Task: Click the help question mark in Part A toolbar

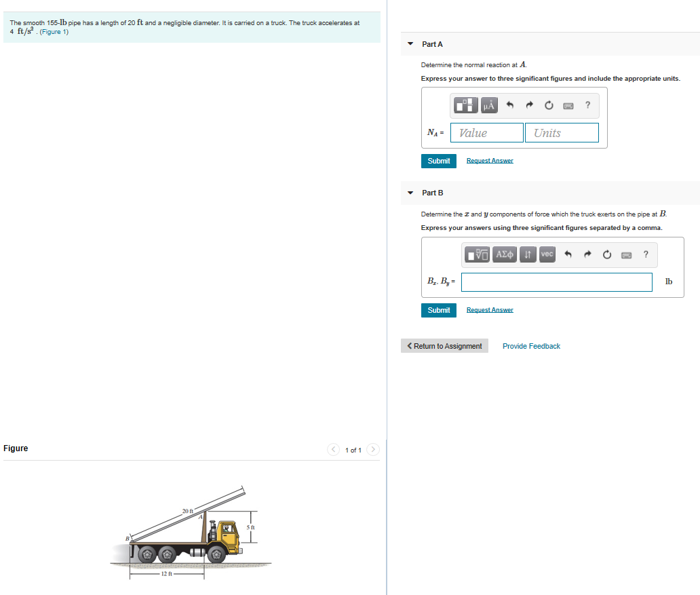Action: coord(587,105)
